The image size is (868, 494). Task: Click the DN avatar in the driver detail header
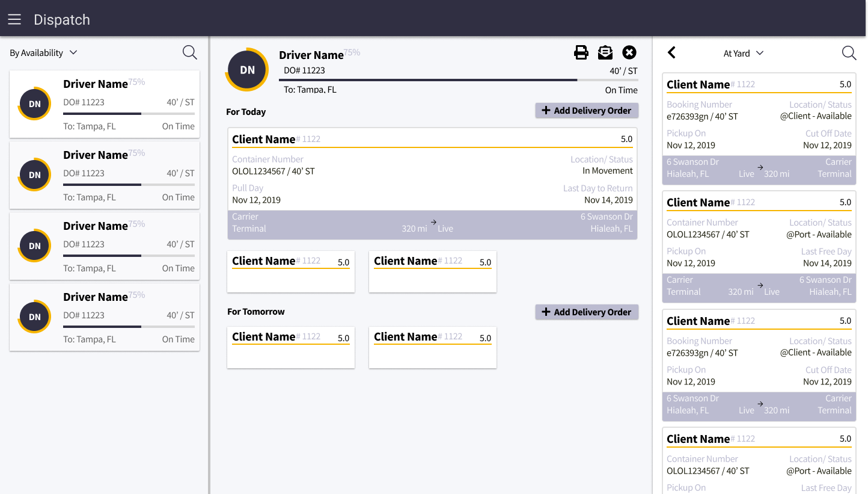[x=247, y=70]
